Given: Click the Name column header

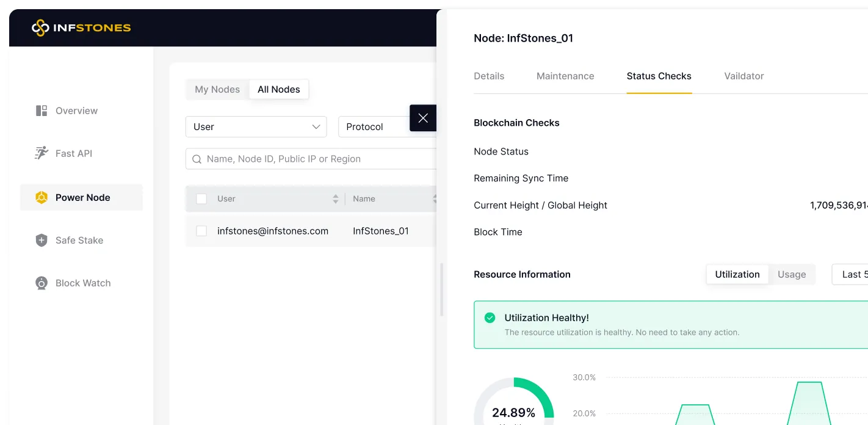Looking at the screenshot, I should click(x=364, y=198).
